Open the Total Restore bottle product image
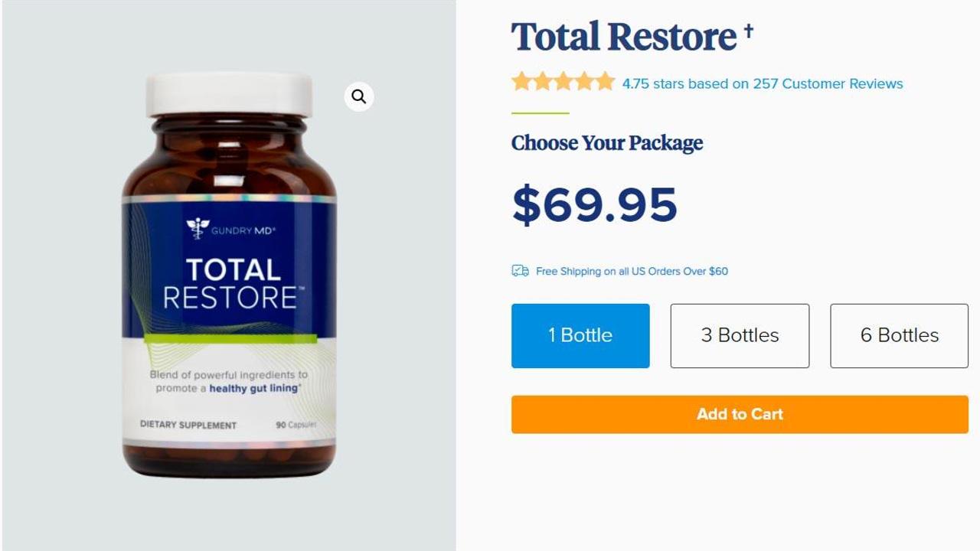This screenshot has width=980, height=551. point(229,275)
